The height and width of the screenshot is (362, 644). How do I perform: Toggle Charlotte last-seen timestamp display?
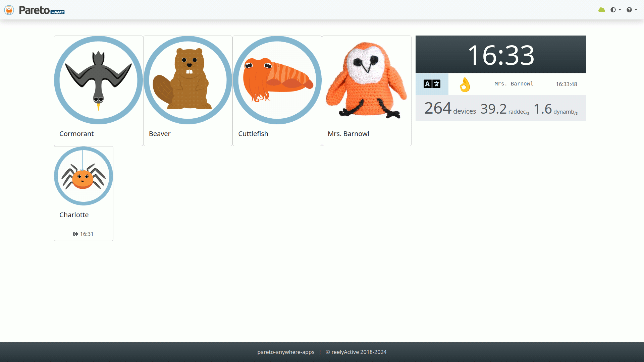[83, 233]
